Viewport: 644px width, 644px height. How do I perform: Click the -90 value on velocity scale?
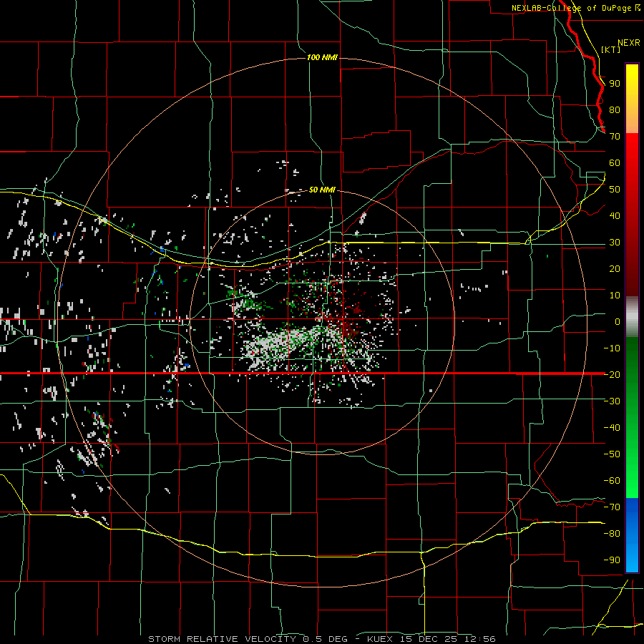(612, 560)
